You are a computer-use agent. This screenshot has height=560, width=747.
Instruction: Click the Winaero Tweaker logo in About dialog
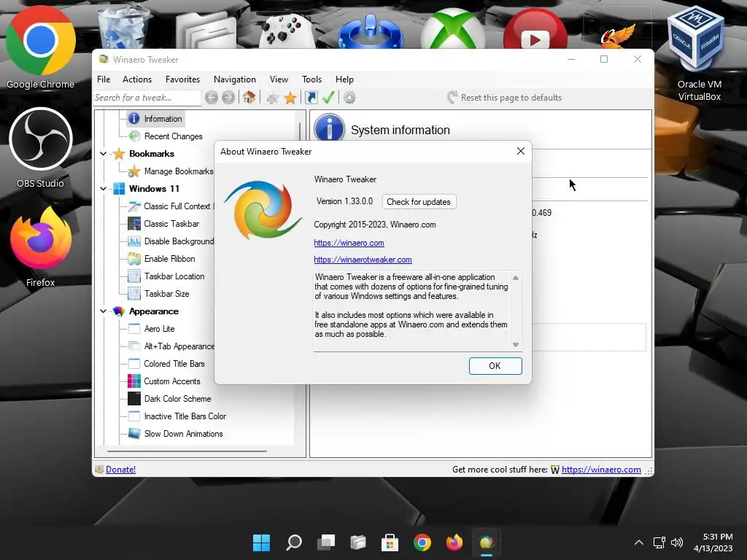click(x=263, y=210)
